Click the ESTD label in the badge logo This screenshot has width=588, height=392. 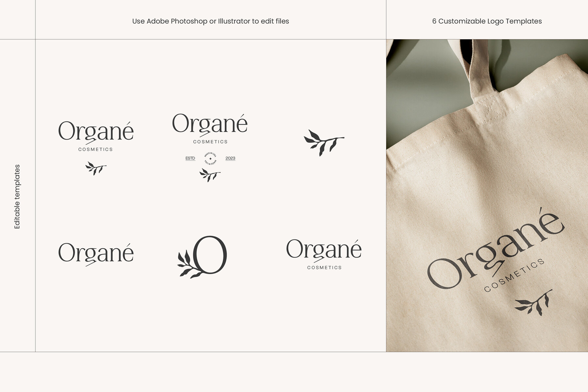(x=190, y=158)
